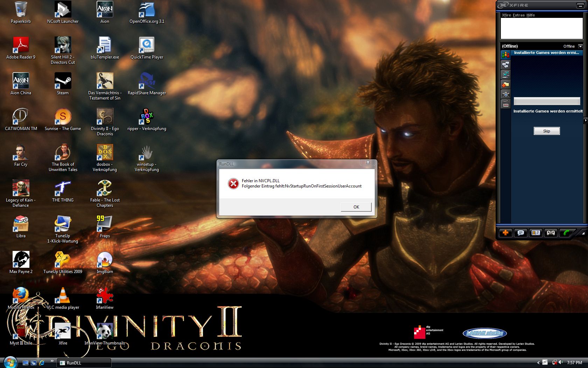Select the Aion China shortcut
This screenshot has height=368, width=588.
pyautogui.click(x=21, y=84)
